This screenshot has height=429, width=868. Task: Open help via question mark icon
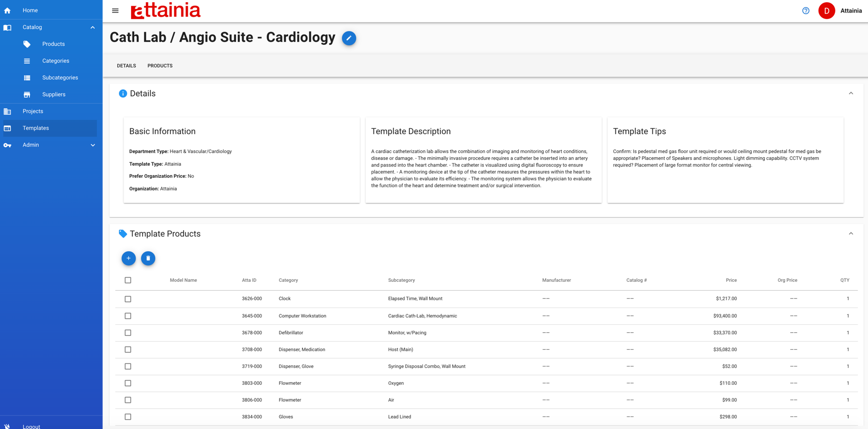805,11
